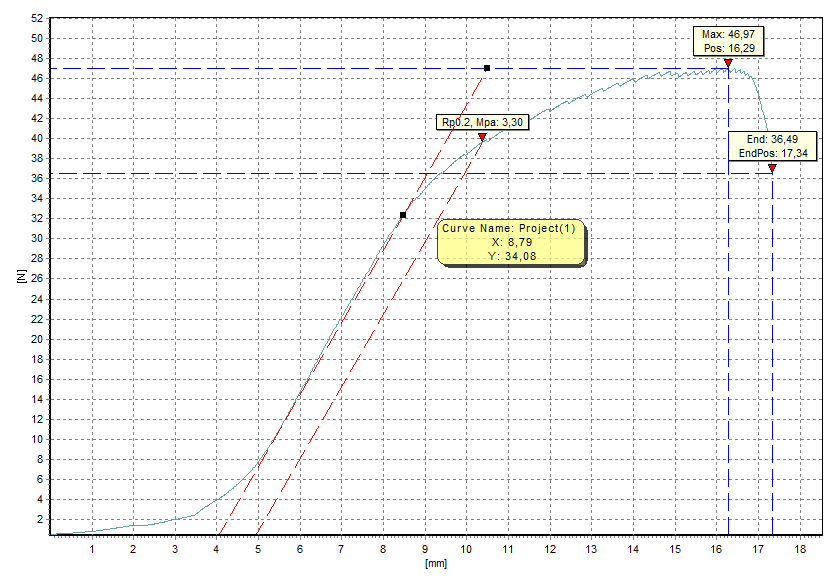Click x-axis tick value 5
Screen dimensions: 839x578
tap(258, 549)
